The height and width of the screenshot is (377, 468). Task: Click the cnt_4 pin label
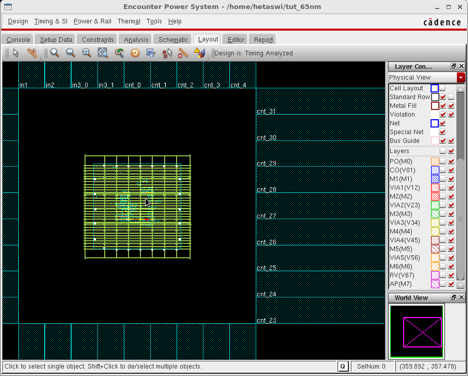(238, 85)
